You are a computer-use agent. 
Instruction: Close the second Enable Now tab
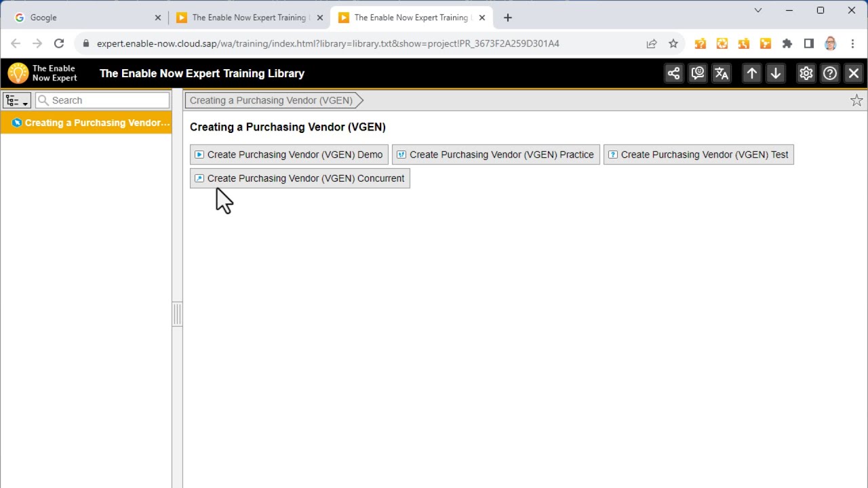320,18
